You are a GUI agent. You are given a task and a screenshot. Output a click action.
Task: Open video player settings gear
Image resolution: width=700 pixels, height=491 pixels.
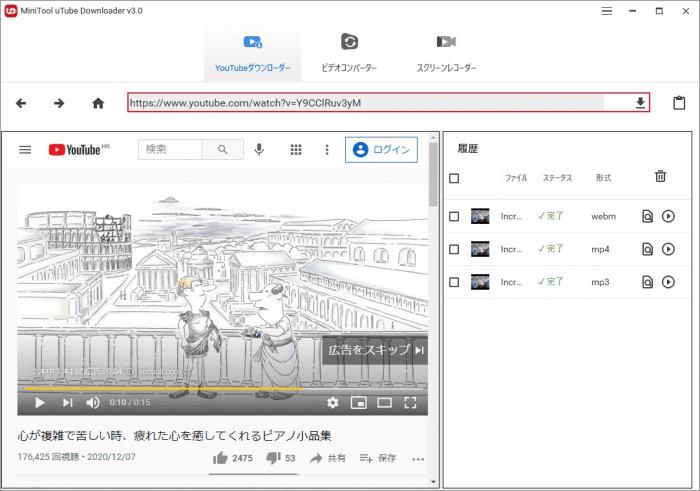pyautogui.click(x=333, y=403)
